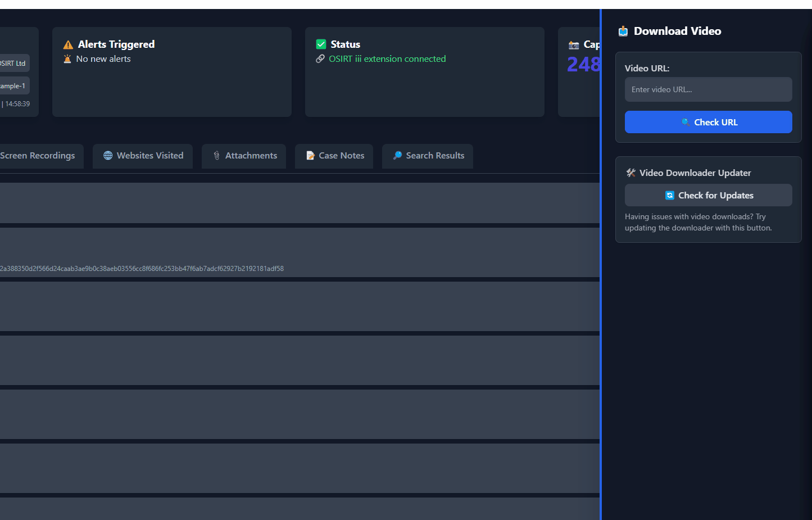Screen dimensions: 812x520
Task: Click inside the Enter video URL field
Action: click(x=708, y=89)
